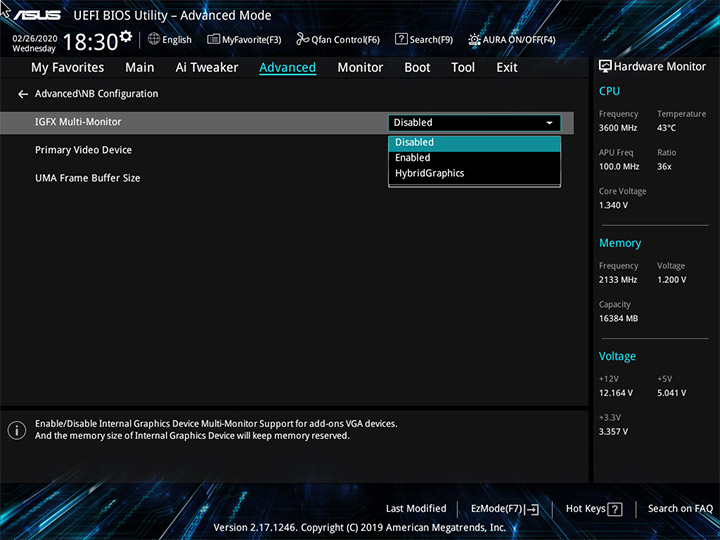This screenshot has width=720, height=540.
Task: Click the version 2.17.1246 copyright text
Action: point(360,528)
